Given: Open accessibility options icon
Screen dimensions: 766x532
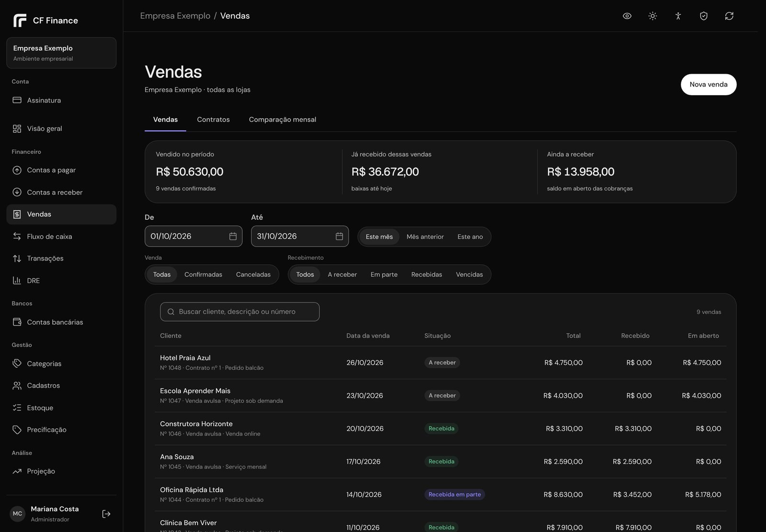Looking at the screenshot, I should [678, 16].
